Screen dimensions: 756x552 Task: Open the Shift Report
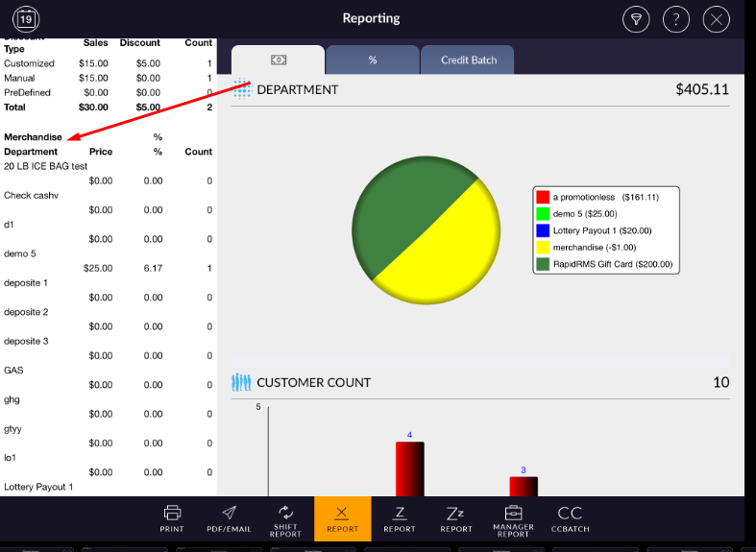point(285,518)
